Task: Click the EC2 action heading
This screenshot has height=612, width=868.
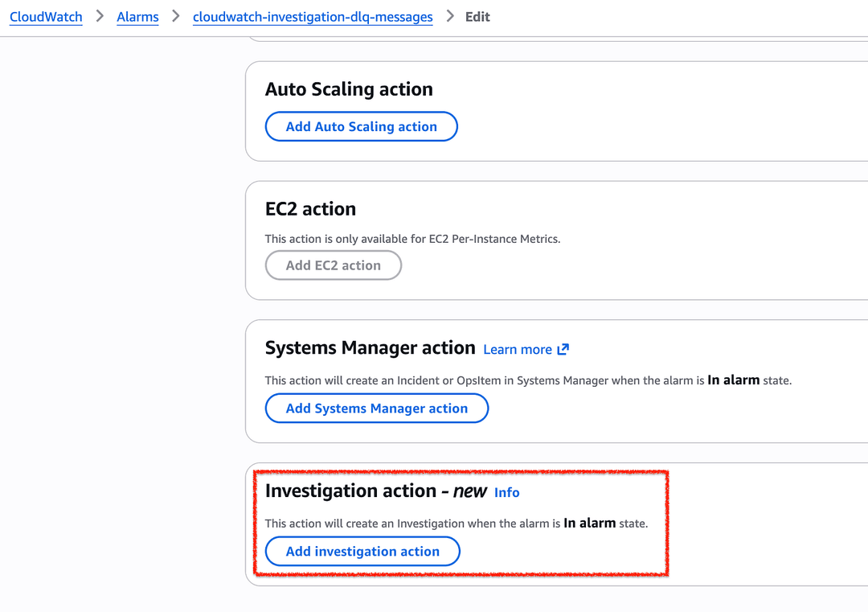Action: (310, 209)
